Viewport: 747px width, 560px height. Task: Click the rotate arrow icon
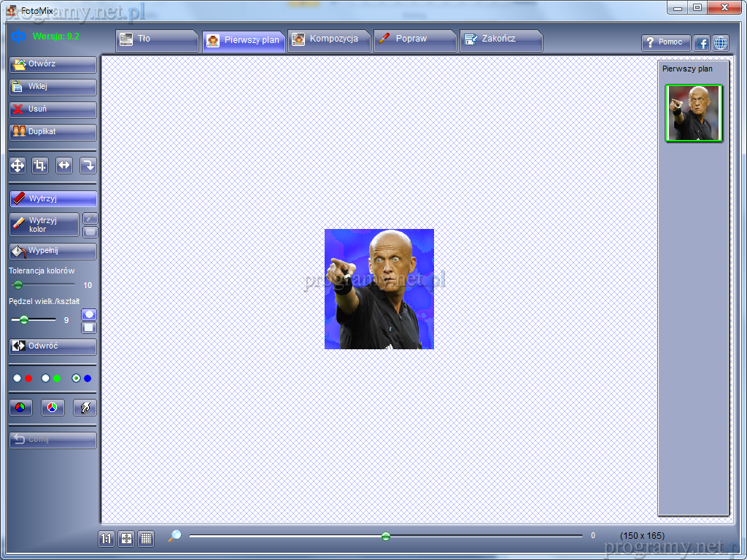tap(88, 166)
